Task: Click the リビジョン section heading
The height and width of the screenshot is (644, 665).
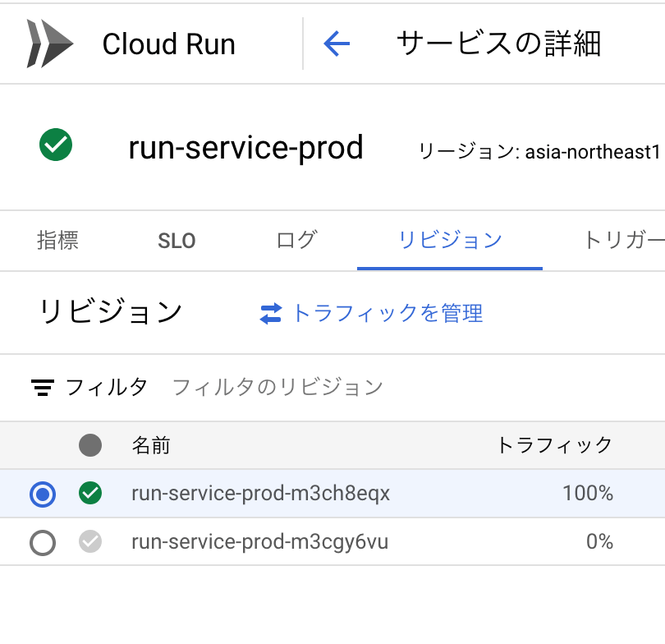Action: tap(111, 312)
